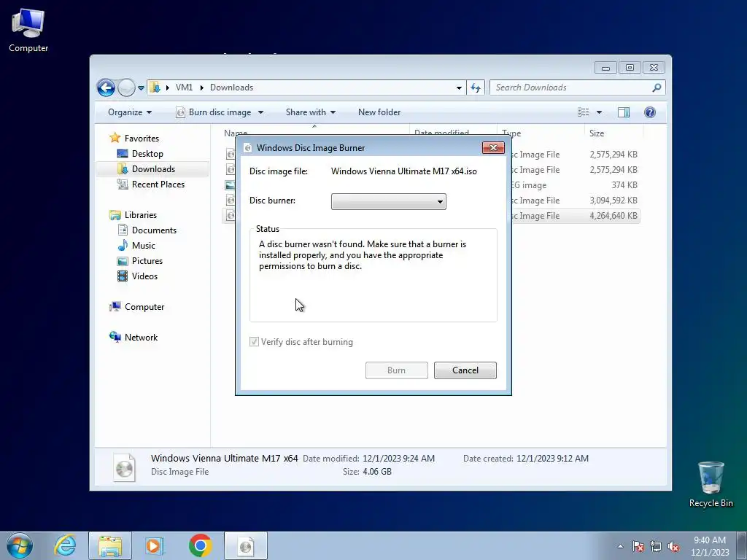Click the taskbar clock showing 9:40 AM

click(x=710, y=546)
